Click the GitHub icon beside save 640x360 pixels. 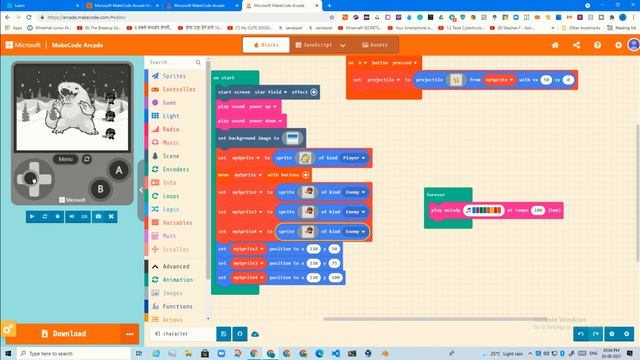[240, 334]
